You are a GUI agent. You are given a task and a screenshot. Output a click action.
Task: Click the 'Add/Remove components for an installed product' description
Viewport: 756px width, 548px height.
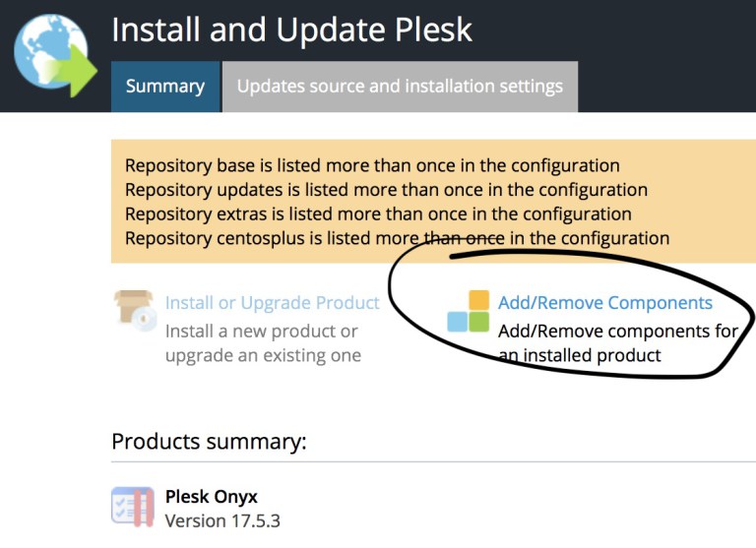[618, 343]
